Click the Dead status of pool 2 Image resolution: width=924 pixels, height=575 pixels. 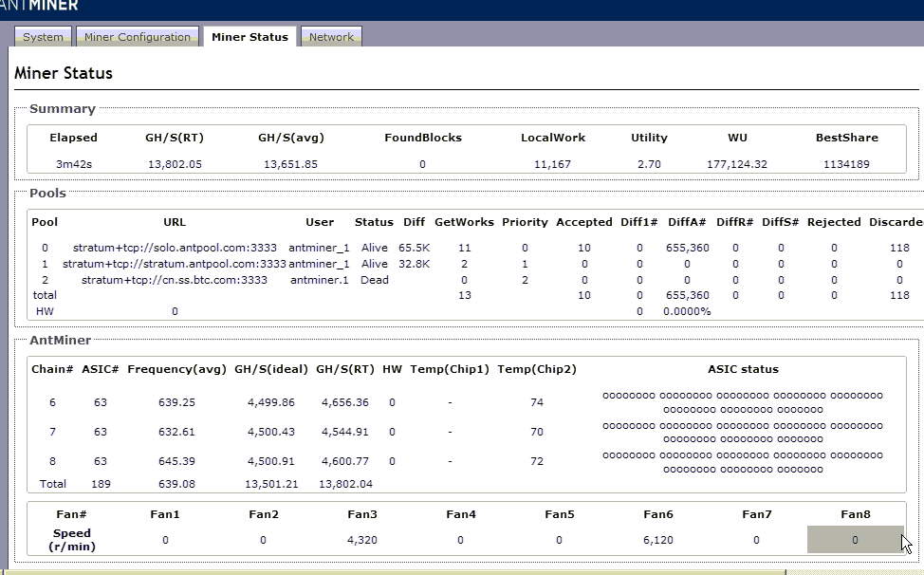click(374, 280)
